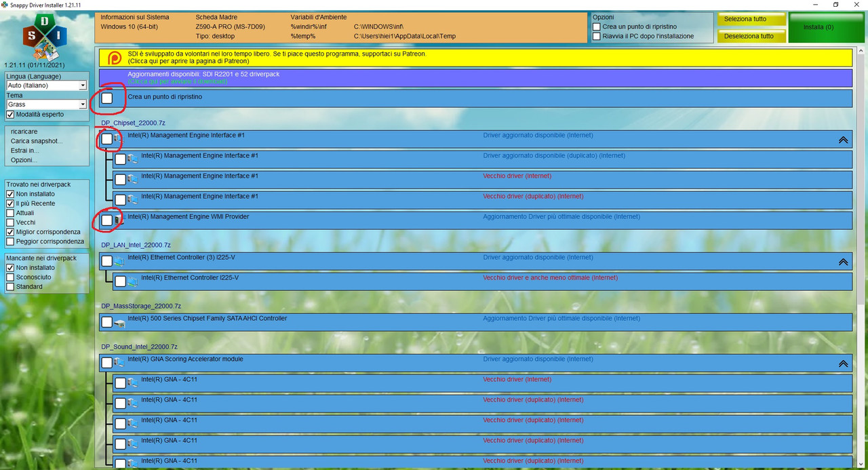Select the GNA Scoring Accelerator module checkbox
Screen dimensions: 868x470
(x=107, y=362)
